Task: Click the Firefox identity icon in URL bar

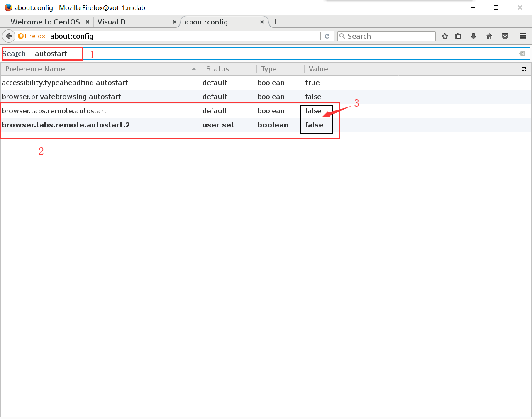Action: [x=32, y=36]
